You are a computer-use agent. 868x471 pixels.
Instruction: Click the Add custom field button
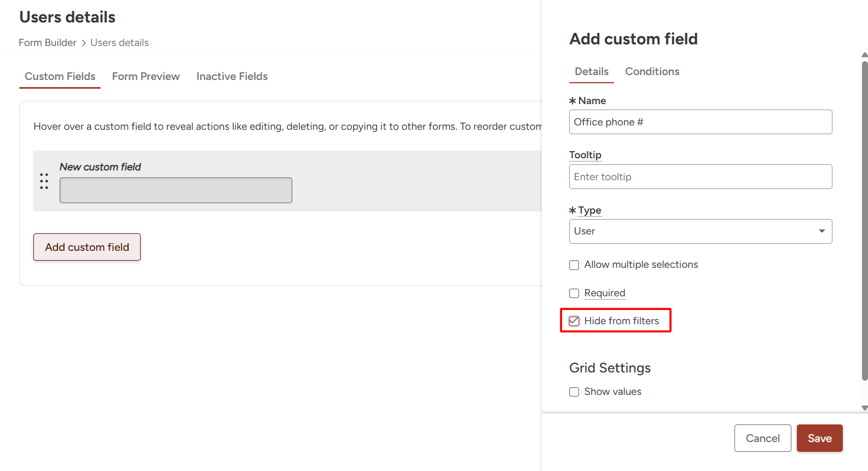pos(87,247)
